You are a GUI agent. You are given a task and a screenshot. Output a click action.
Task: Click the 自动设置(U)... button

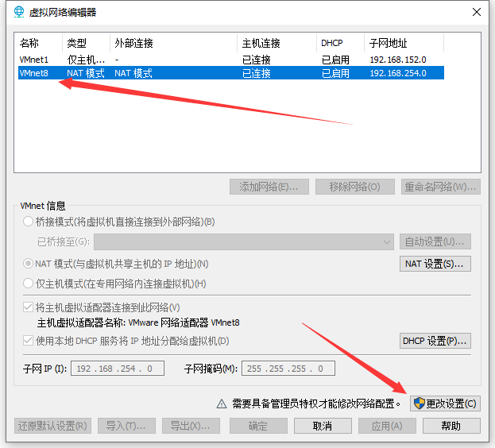point(435,242)
